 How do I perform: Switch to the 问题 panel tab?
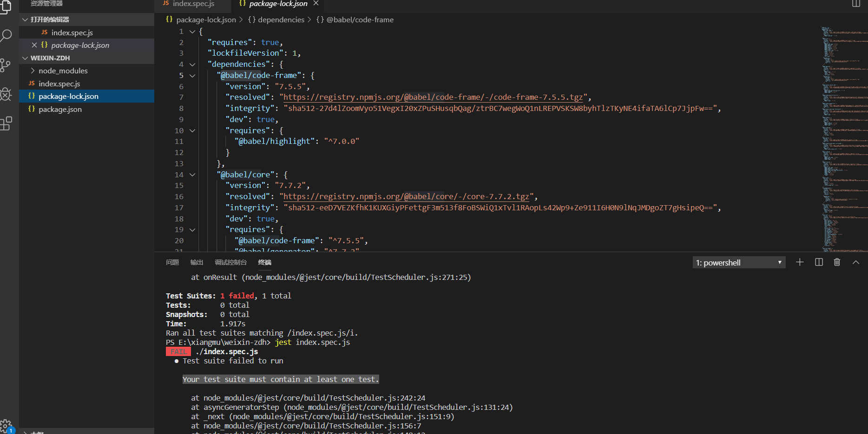pyautogui.click(x=172, y=262)
